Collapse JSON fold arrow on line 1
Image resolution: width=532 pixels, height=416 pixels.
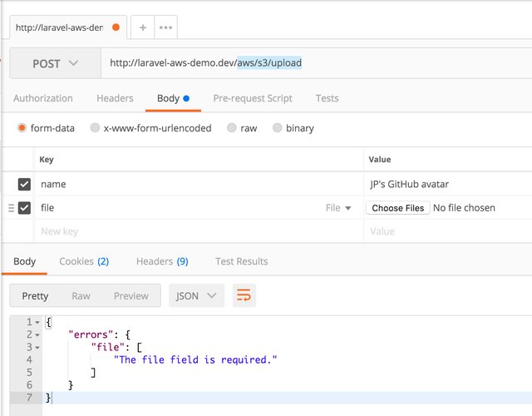coord(37,322)
